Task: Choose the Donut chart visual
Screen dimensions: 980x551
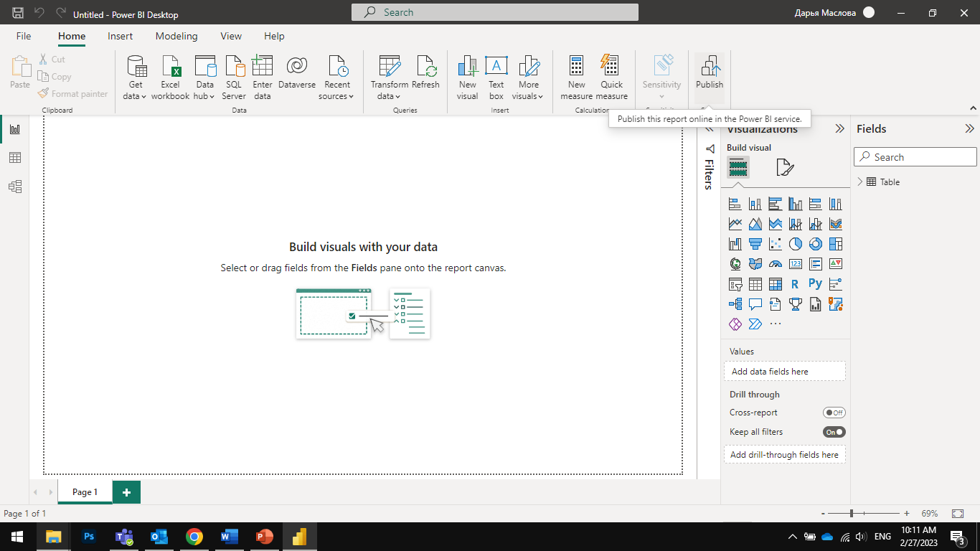Action: pos(815,244)
